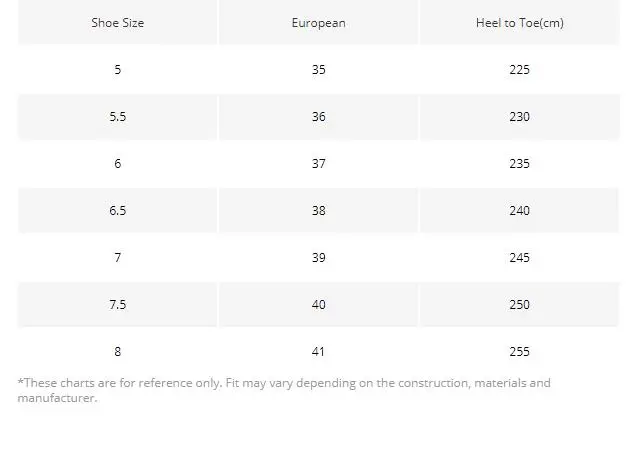Click the shoe size 6 cell
The image size is (633, 459).
coord(118,164)
